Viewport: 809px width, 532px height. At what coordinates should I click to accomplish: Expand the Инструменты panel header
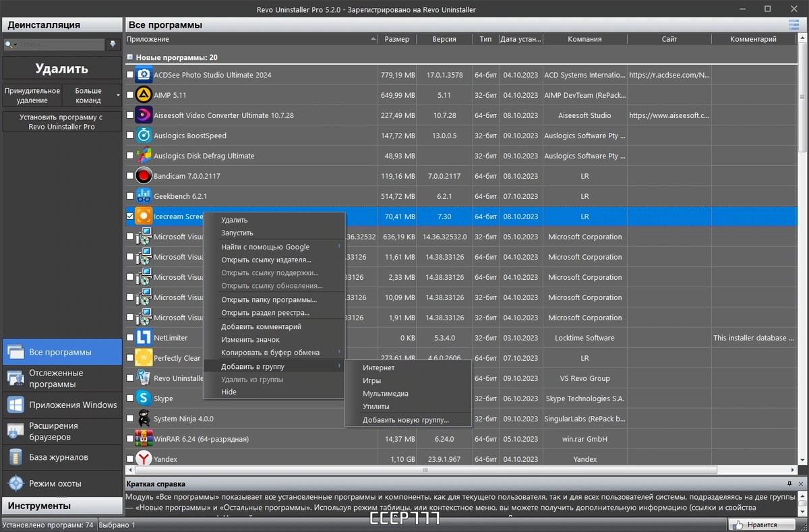pos(62,506)
